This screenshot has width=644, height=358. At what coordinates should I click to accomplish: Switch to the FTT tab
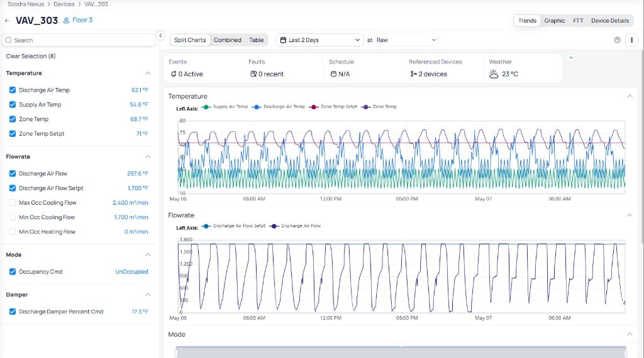[578, 21]
